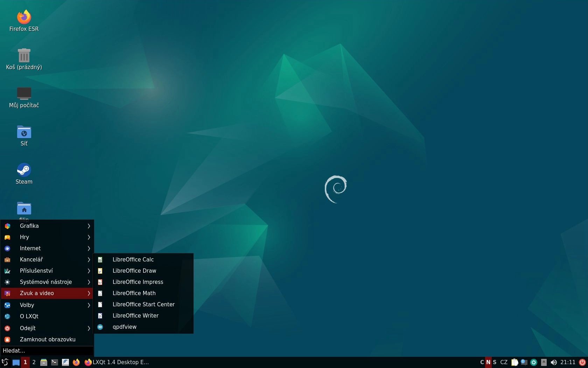
Task: Click the show desktop icon in taskbar
Action: (16, 362)
